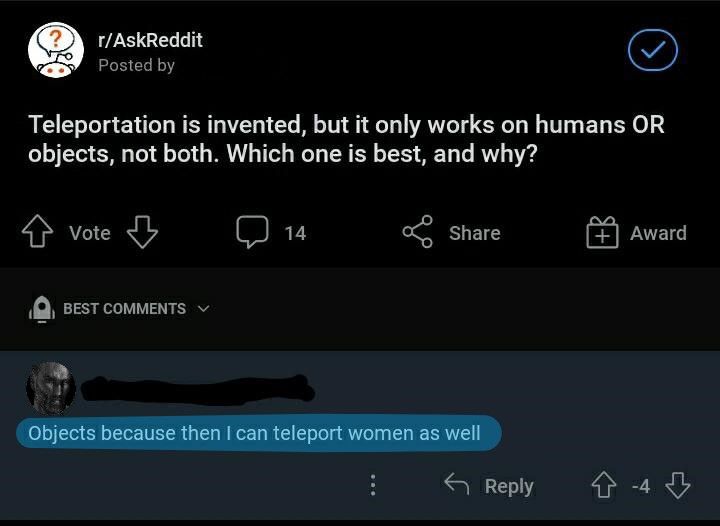The width and height of the screenshot is (720, 526).
Task: Click the Reply text on comment
Action: click(509, 486)
